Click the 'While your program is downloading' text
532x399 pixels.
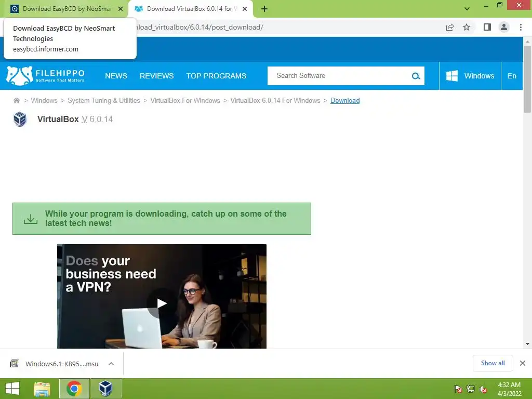166,218
